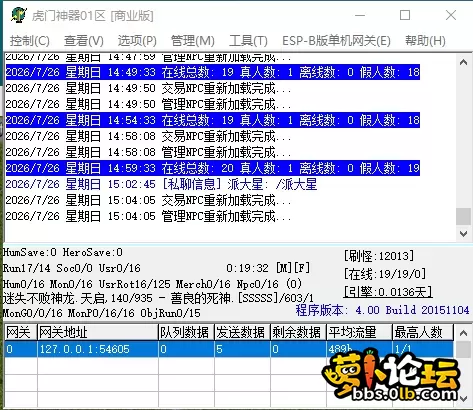Image resolution: width=473 pixels, height=410 pixels.
Task: Select the 14:49:33 在线总数 log line
Action: coord(213,72)
